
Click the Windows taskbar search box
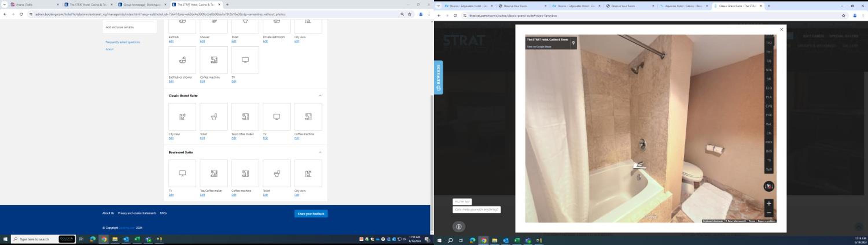click(x=34, y=239)
